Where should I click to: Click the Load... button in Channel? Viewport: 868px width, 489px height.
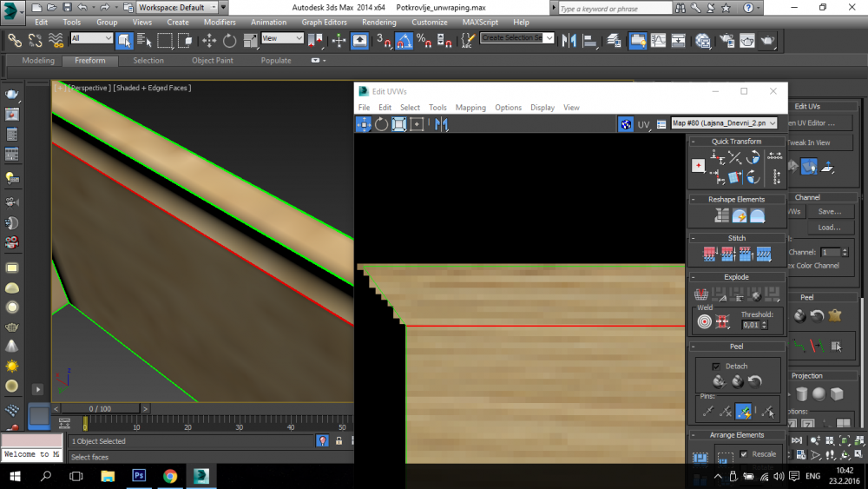[x=829, y=228]
